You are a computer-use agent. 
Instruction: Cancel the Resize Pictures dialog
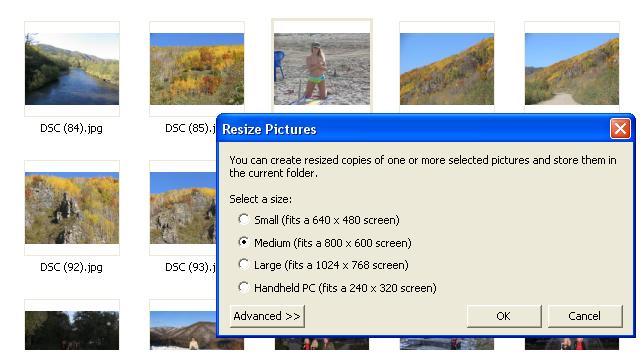(x=585, y=316)
